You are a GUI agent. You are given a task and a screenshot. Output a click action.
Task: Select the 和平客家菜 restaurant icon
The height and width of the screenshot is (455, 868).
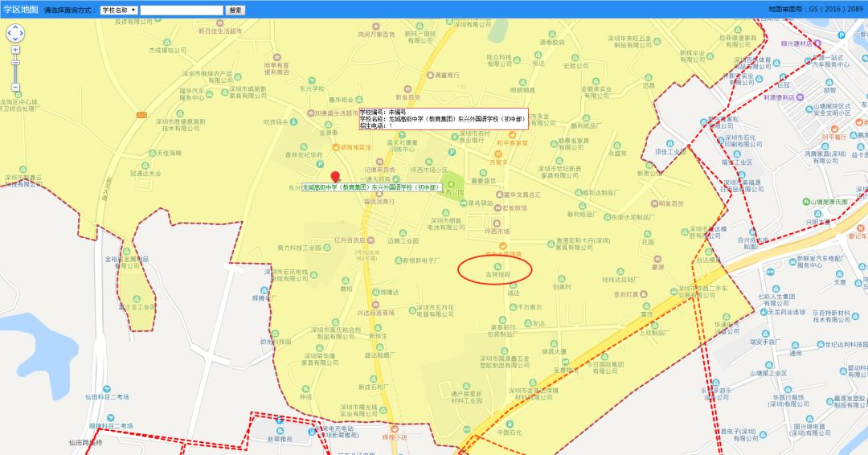512,135
